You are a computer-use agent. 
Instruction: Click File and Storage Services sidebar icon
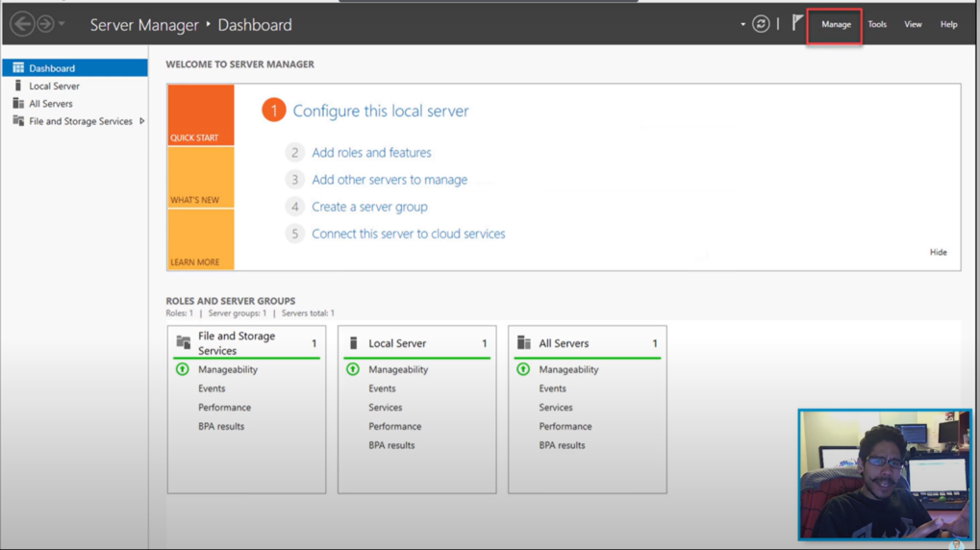[18, 120]
